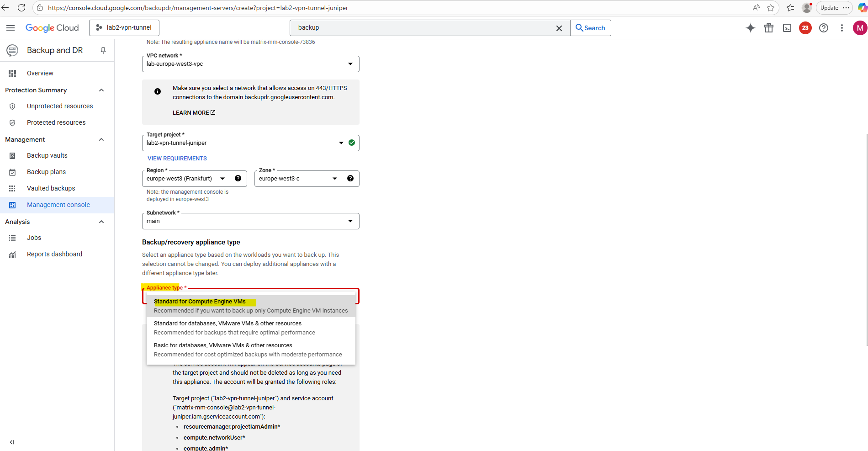Show the Zone help tooltip icon
This screenshot has height=451, width=868.
(x=350, y=178)
